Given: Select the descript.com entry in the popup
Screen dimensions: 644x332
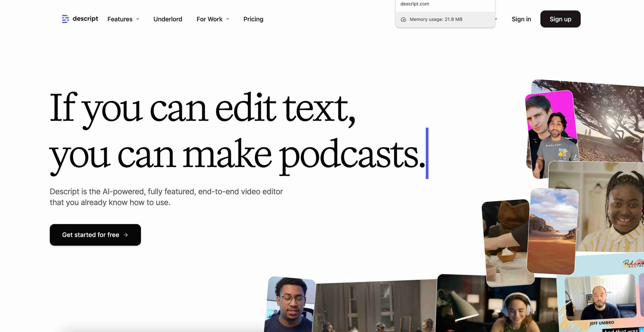Looking at the screenshot, I should pos(414,4).
